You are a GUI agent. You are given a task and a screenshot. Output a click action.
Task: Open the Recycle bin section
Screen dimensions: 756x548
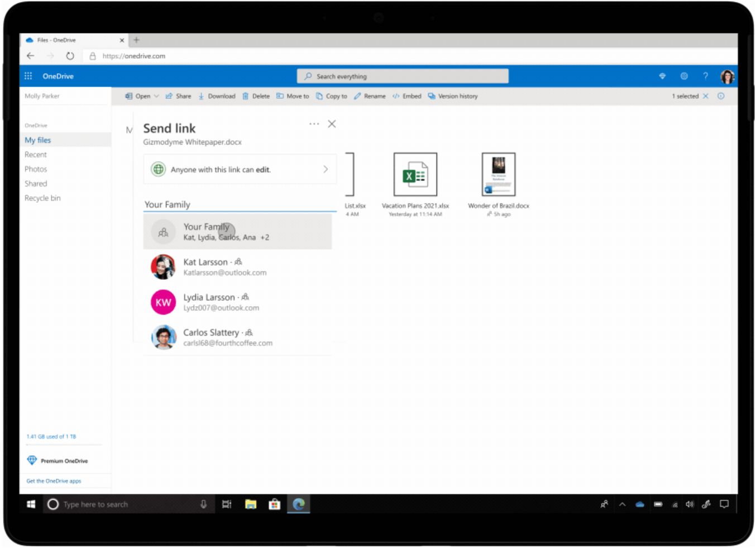click(x=42, y=198)
